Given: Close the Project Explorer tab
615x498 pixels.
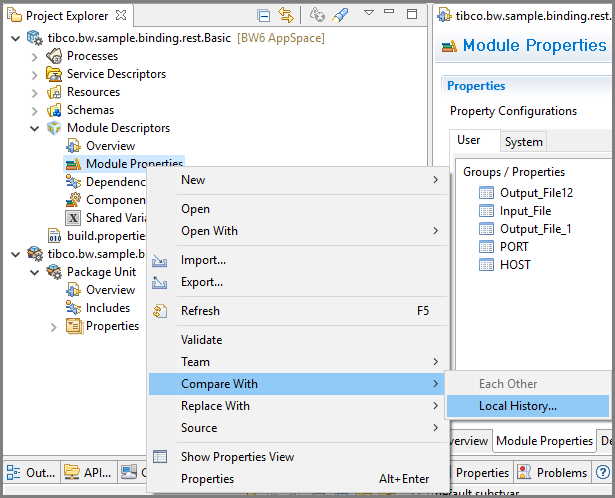Looking at the screenshot, I should point(121,15).
